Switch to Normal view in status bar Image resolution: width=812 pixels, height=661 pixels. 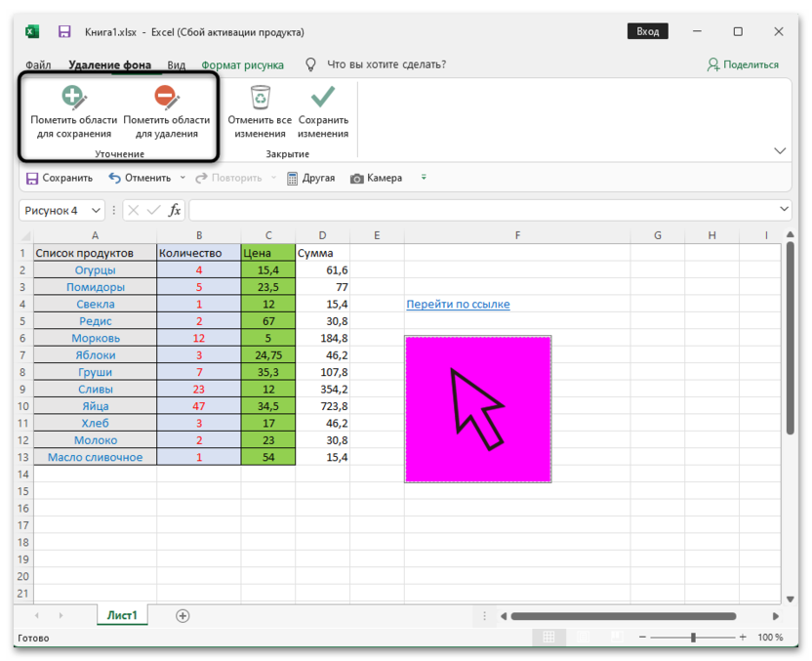coord(548,638)
